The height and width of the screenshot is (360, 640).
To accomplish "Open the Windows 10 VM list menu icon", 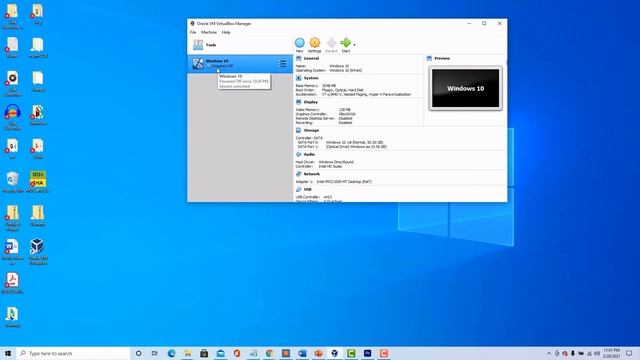I will [282, 64].
